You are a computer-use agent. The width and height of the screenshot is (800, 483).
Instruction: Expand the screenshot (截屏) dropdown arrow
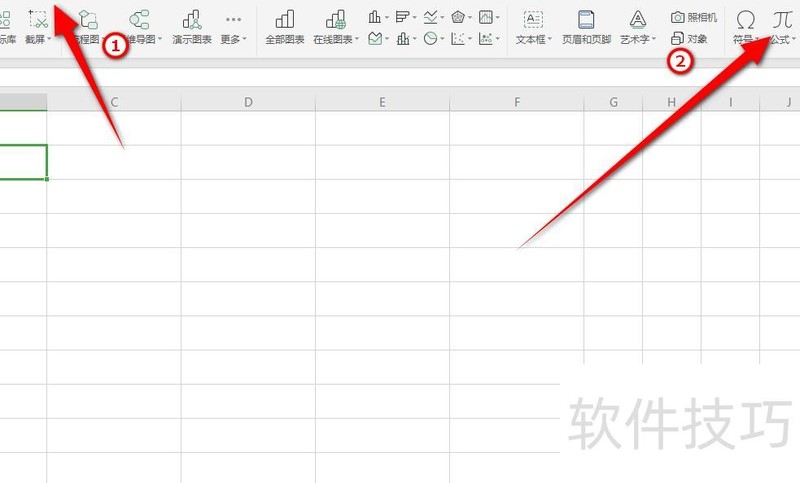49,39
